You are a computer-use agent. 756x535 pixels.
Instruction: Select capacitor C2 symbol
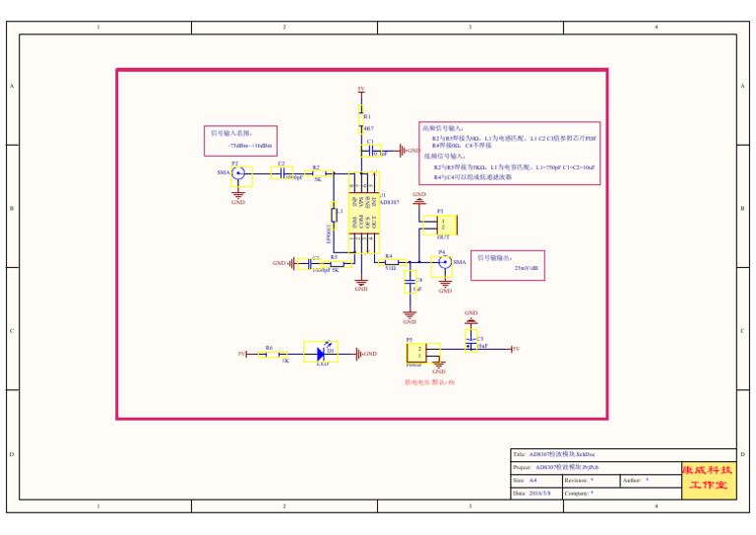[x=283, y=173]
